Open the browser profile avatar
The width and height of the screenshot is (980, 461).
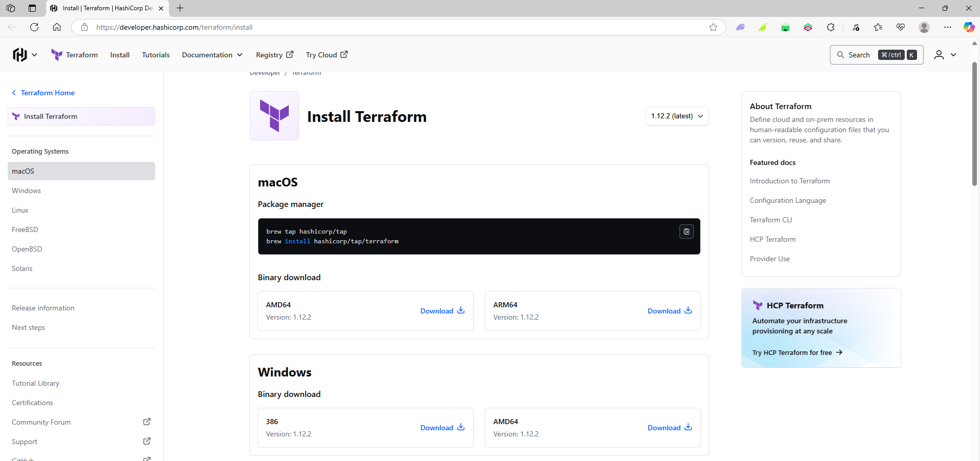[924, 27]
